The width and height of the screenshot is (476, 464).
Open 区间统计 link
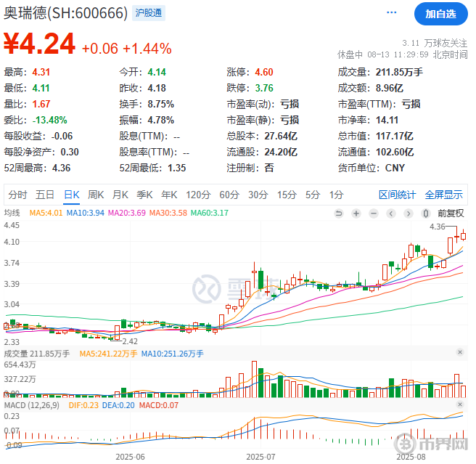pyautogui.click(x=397, y=195)
